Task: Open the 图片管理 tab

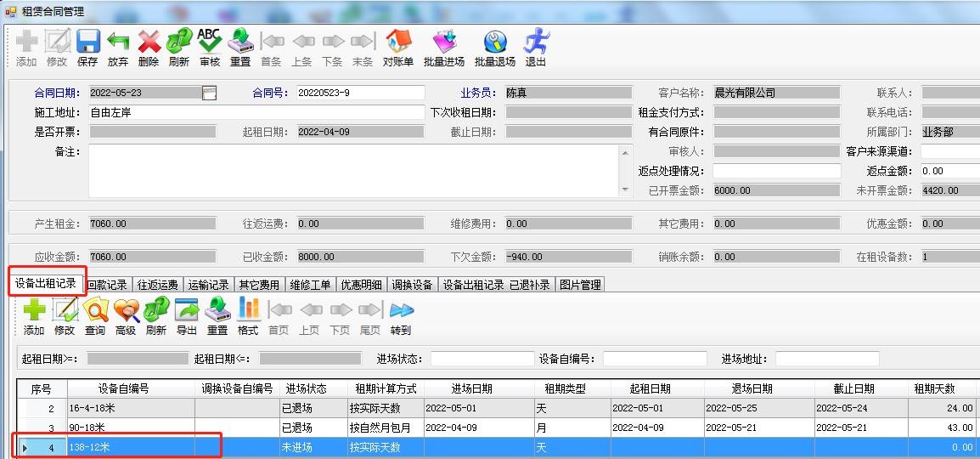Action: pos(580,285)
